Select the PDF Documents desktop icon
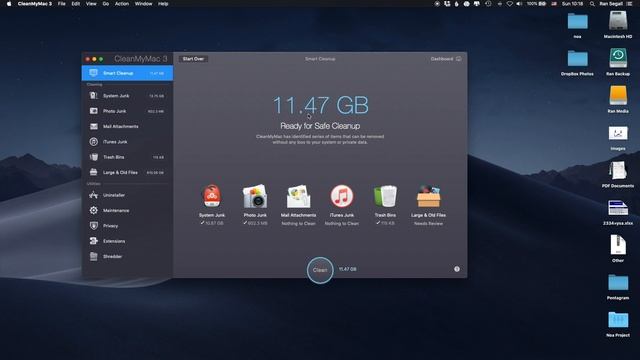 [x=618, y=171]
